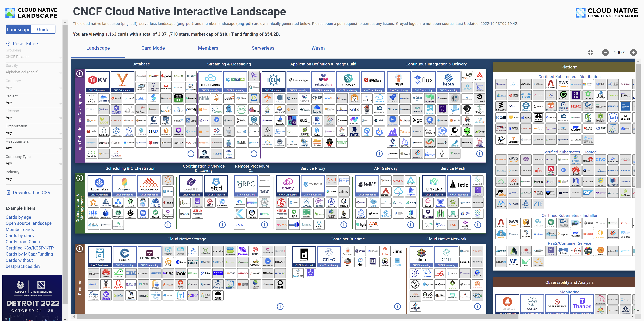This screenshot has width=644, height=321.
Task: Show info for Orchestration & Management
Action: coord(79,178)
